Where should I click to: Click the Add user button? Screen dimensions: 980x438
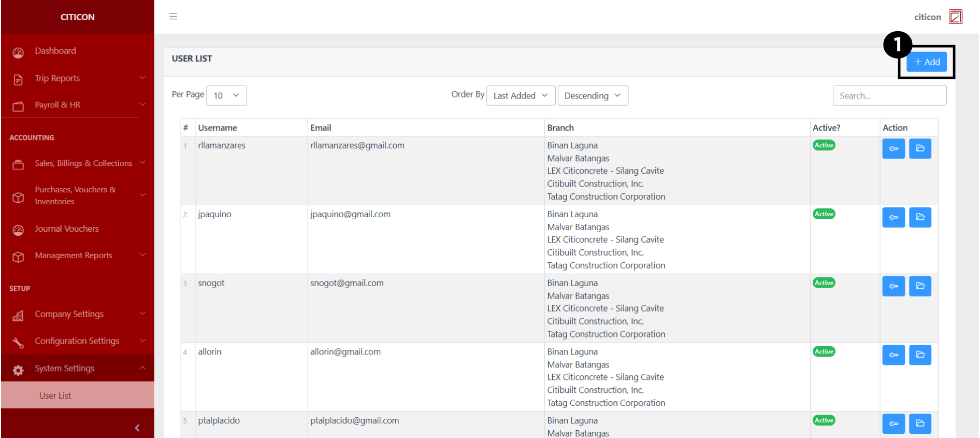coord(927,62)
